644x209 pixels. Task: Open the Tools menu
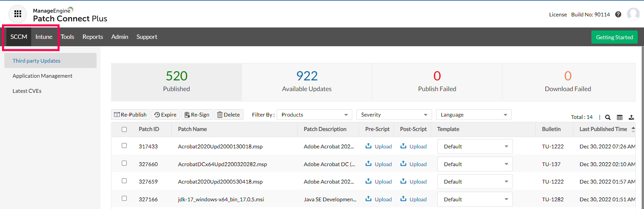pyautogui.click(x=67, y=37)
